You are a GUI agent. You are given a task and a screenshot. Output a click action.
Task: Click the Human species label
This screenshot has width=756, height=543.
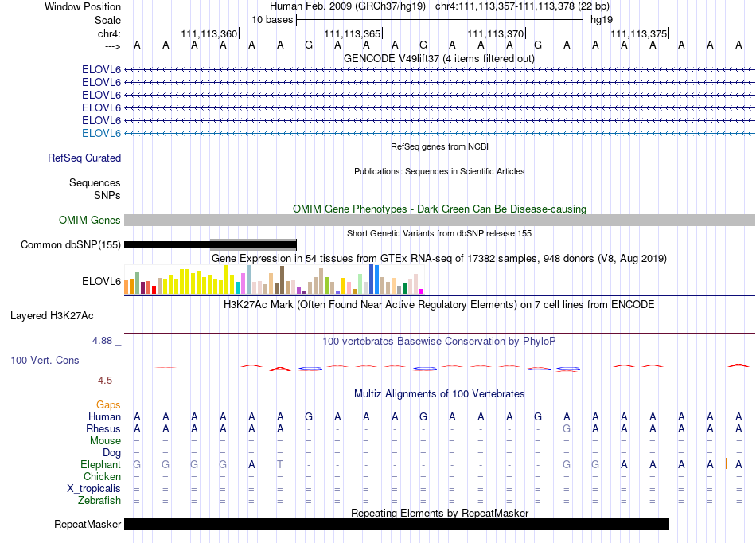(x=104, y=416)
